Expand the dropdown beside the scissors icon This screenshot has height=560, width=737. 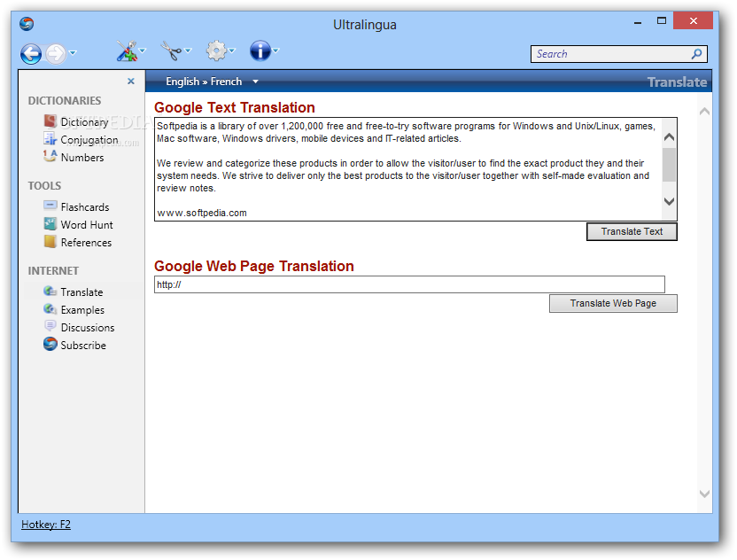(x=188, y=51)
